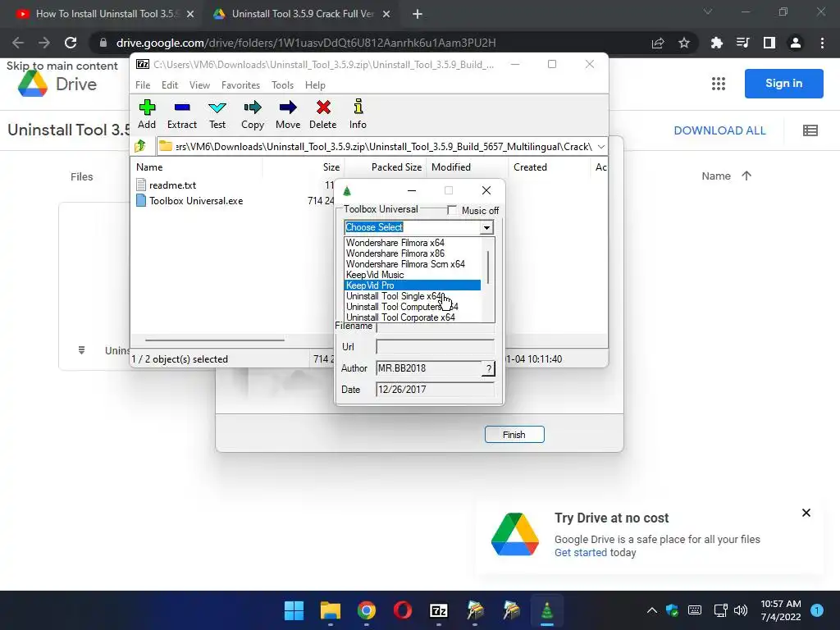Open the Windows Start menu

[x=294, y=610]
